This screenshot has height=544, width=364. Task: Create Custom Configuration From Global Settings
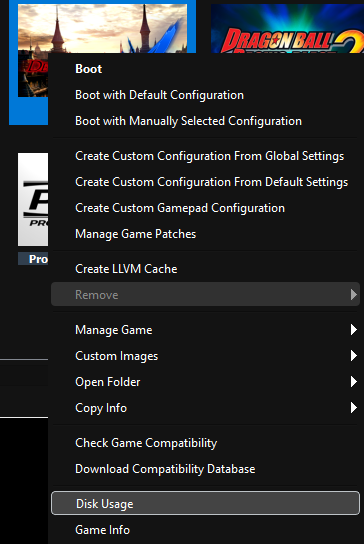205,156
